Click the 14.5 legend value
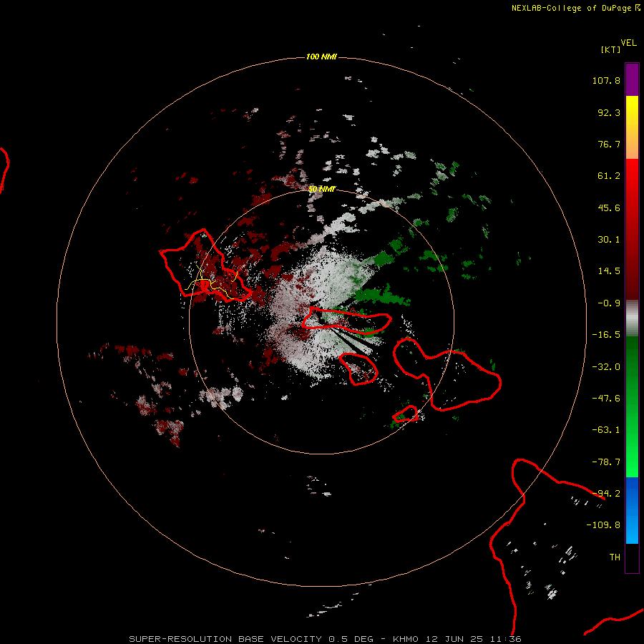Viewport: 644px width, 644px height. click(x=609, y=271)
